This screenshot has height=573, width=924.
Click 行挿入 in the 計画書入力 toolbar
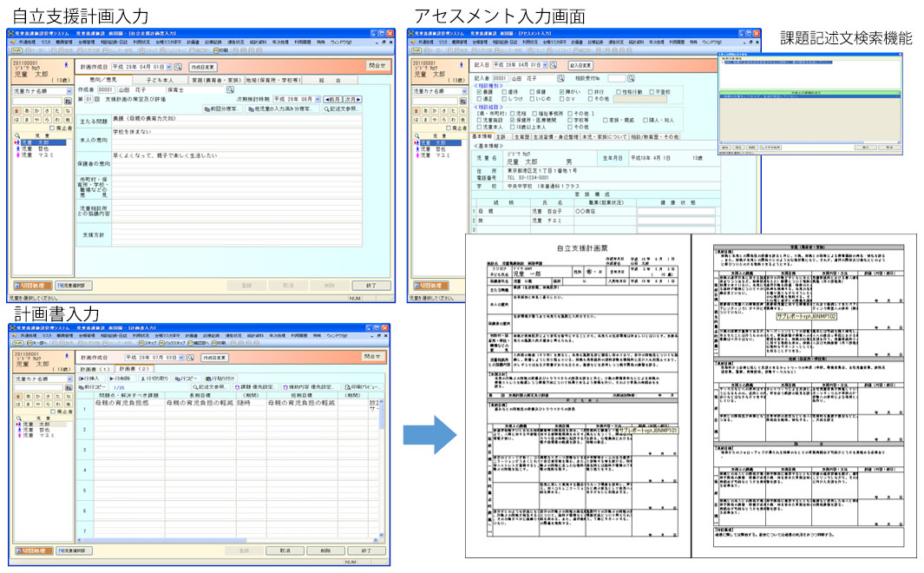(90, 379)
